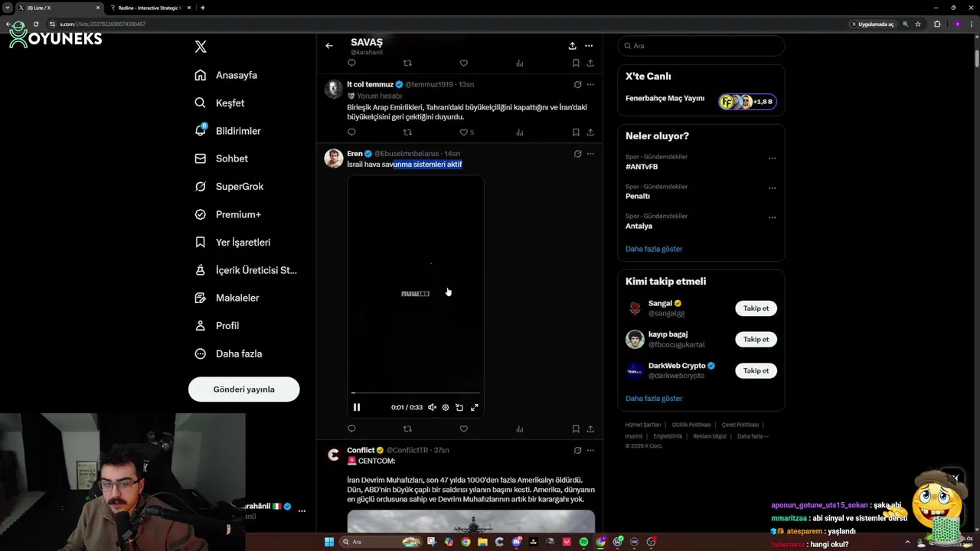Launch Spotify from taskbar

[x=583, y=542]
